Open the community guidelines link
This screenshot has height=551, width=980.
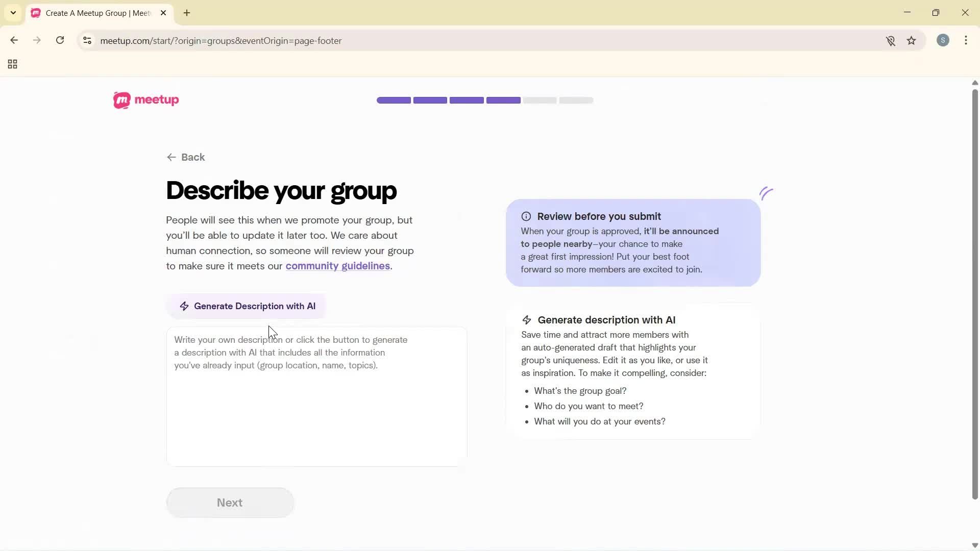[337, 265]
